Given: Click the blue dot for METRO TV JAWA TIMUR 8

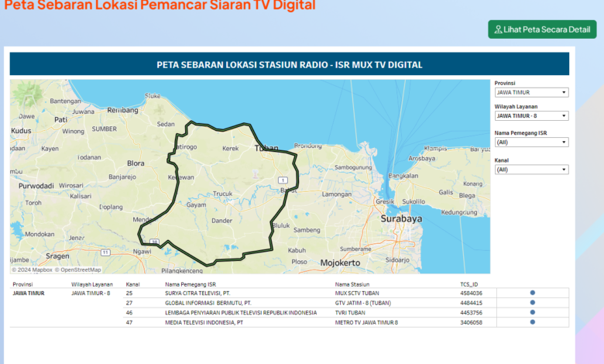Looking at the screenshot, I should point(532,322).
